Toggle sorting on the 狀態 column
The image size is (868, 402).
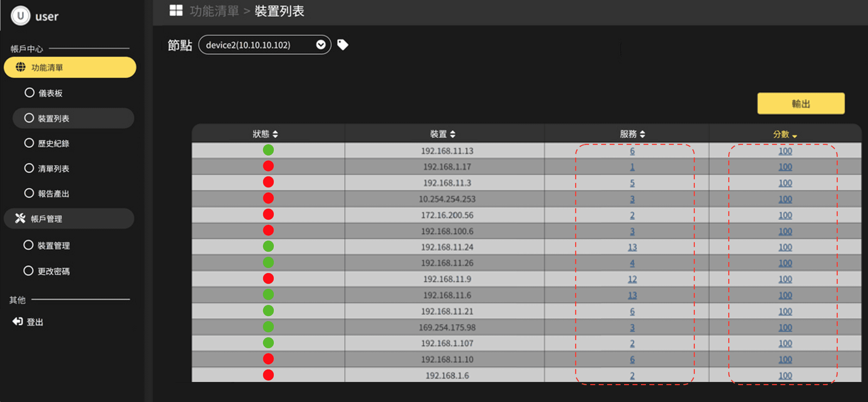tap(276, 134)
